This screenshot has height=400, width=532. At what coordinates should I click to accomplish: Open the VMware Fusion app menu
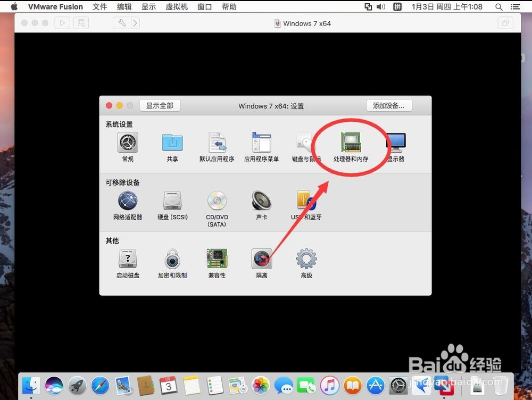click(x=56, y=7)
